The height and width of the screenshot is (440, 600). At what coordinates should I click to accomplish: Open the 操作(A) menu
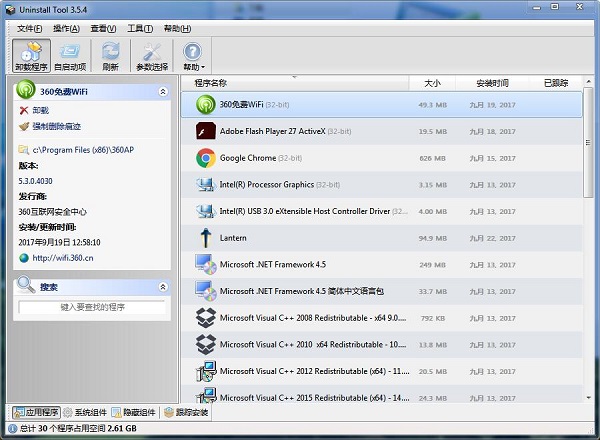click(x=66, y=29)
